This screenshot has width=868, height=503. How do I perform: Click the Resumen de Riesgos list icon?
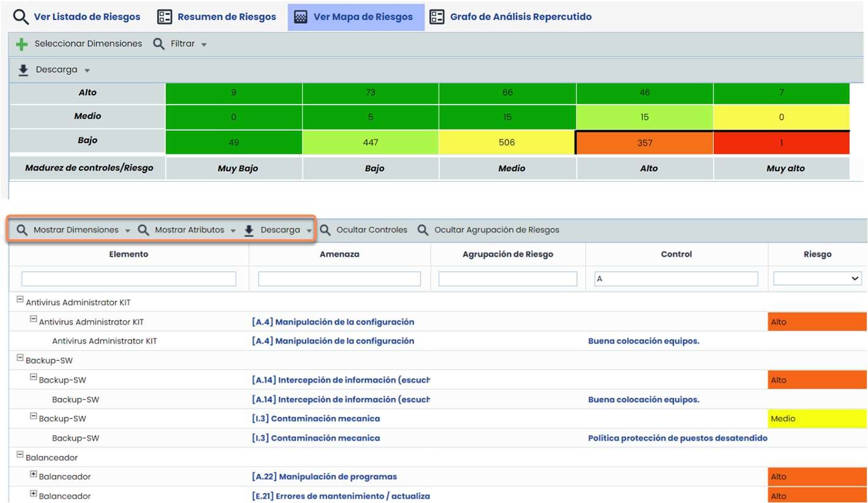tap(164, 17)
